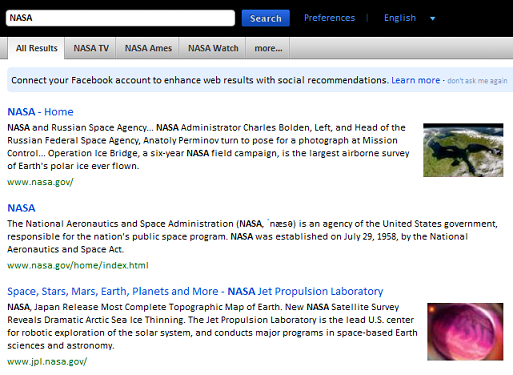Click the text 'Operation Ice Bridge' in snippet
The image size is (513, 375).
point(93,153)
